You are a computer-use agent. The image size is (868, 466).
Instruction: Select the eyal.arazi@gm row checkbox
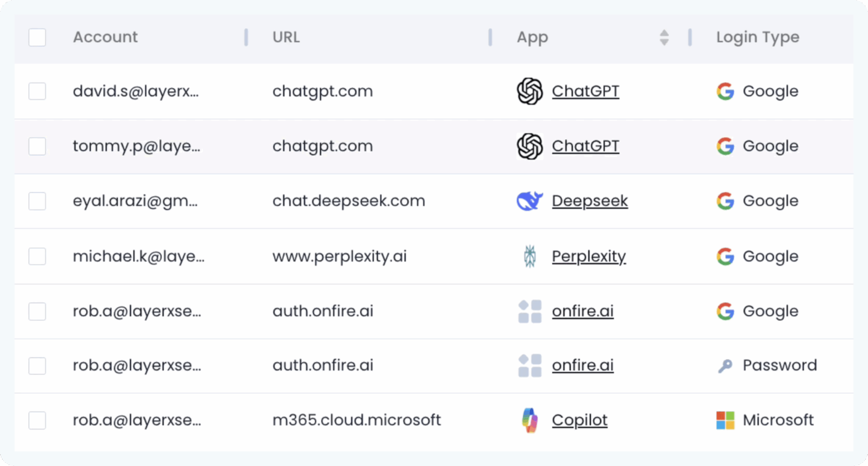37,201
